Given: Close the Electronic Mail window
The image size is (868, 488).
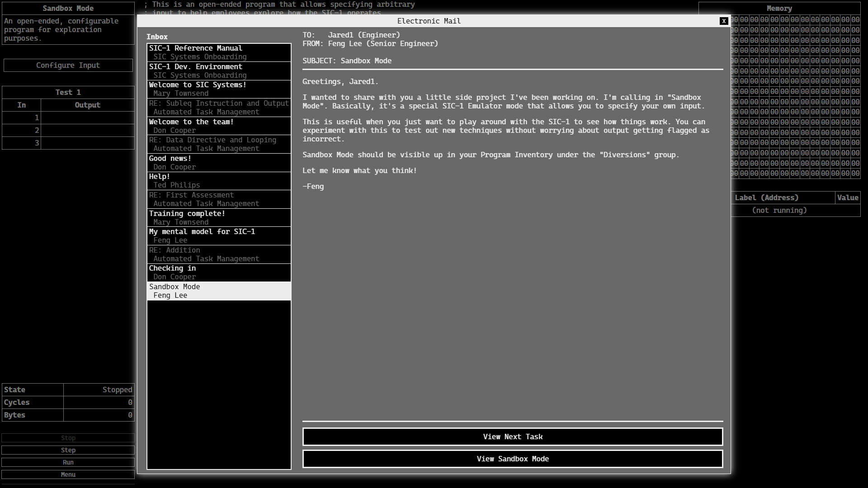Looking at the screenshot, I should [724, 21].
